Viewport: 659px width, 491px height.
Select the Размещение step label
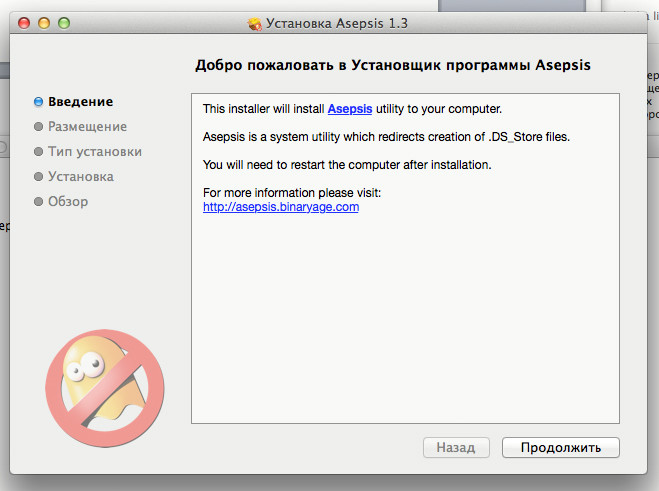pos(87,127)
